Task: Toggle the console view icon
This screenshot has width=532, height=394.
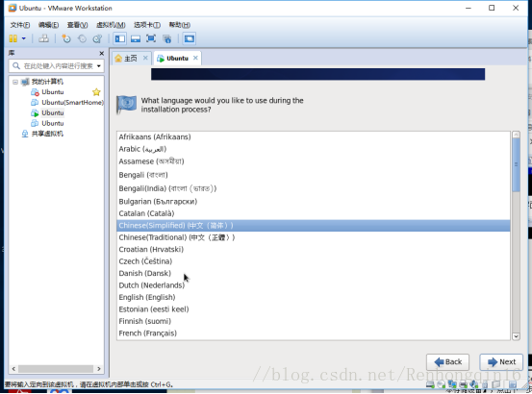Action: 189,38
